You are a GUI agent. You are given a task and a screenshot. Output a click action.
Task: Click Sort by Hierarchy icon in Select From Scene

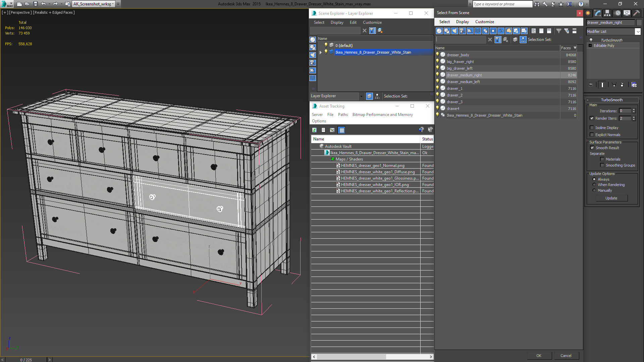point(523,40)
